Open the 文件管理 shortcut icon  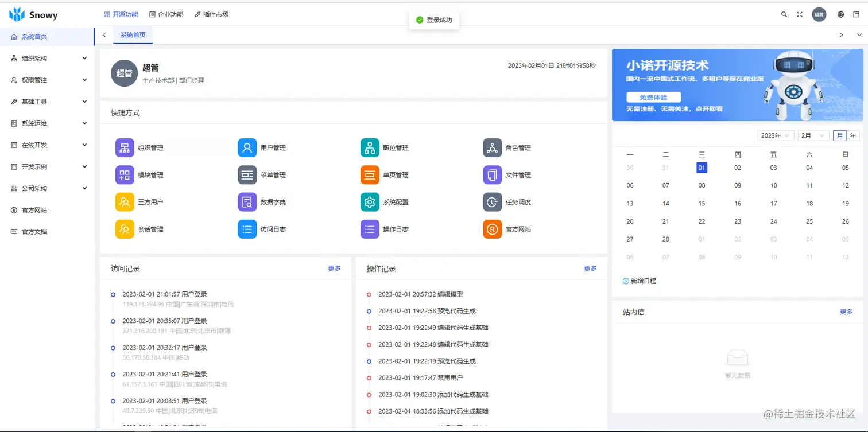pos(492,174)
